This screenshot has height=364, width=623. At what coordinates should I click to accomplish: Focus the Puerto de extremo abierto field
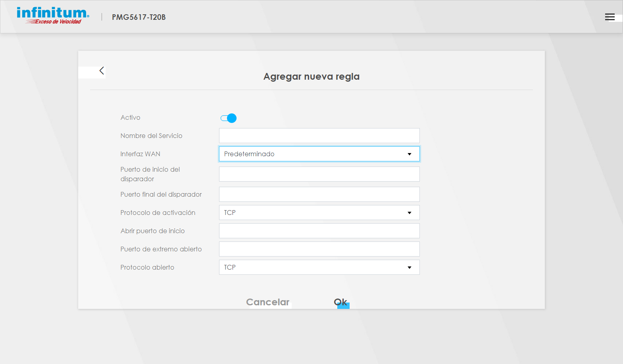[x=319, y=249]
